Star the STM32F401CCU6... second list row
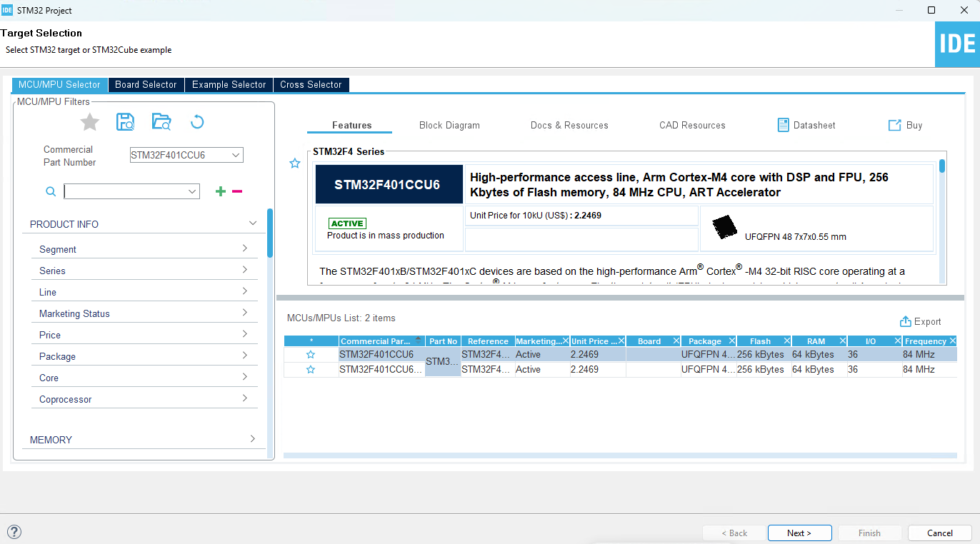The width and height of the screenshot is (980, 544). [x=311, y=370]
